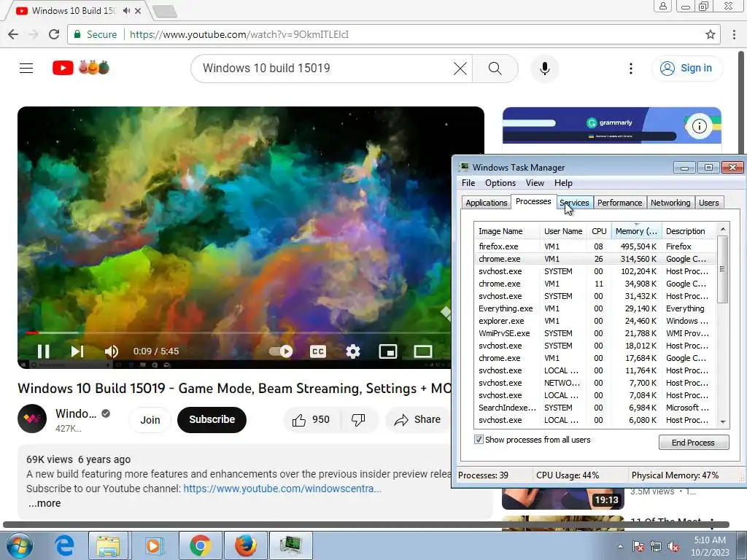The image size is (747, 560).
Task: Select the explorer.exe process row
Action: point(595,321)
